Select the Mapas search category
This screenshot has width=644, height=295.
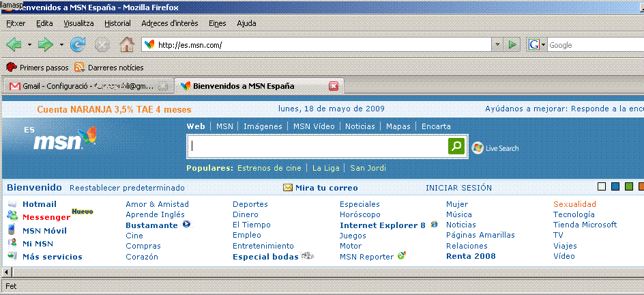tap(398, 126)
